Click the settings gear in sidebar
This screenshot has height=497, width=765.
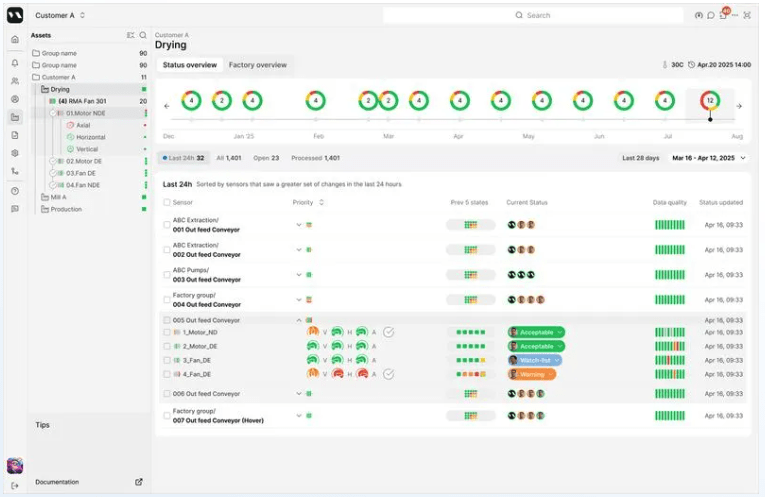pos(14,153)
